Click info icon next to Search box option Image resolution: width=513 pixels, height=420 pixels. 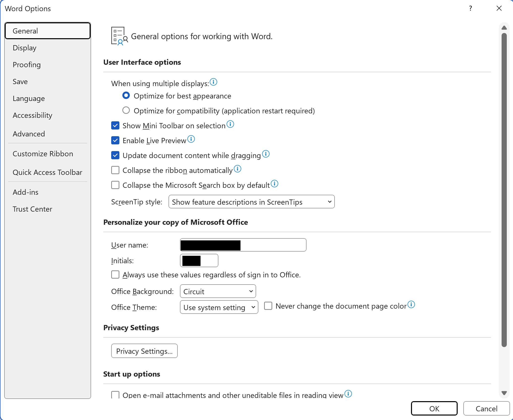274,184
